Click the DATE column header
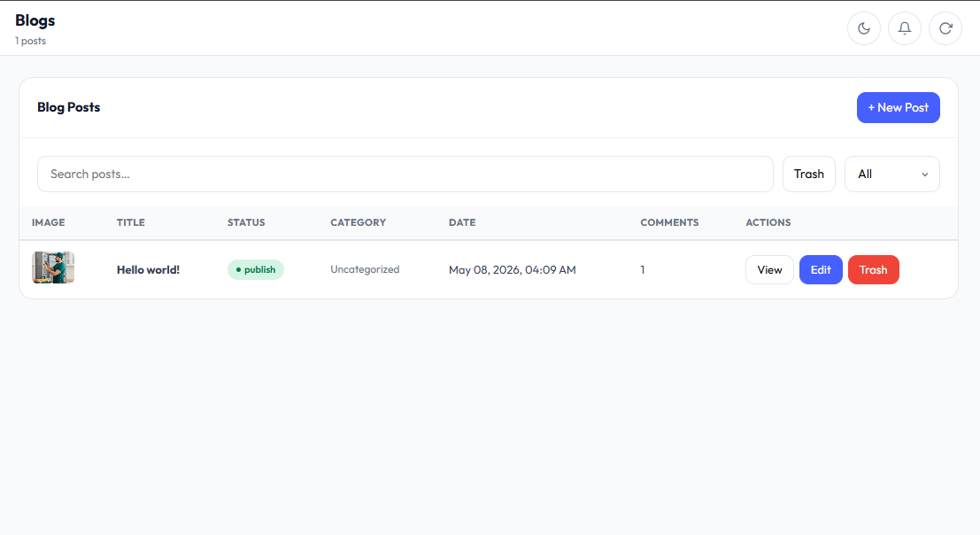 point(462,222)
